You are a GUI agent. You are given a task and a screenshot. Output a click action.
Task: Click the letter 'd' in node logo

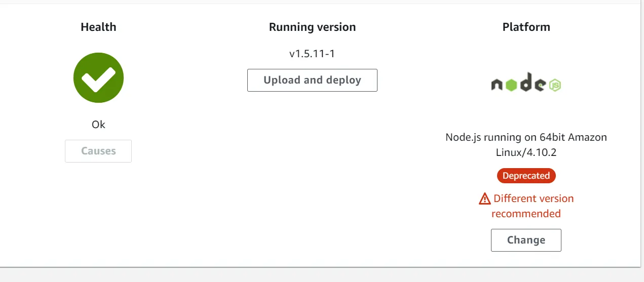[x=525, y=83]
